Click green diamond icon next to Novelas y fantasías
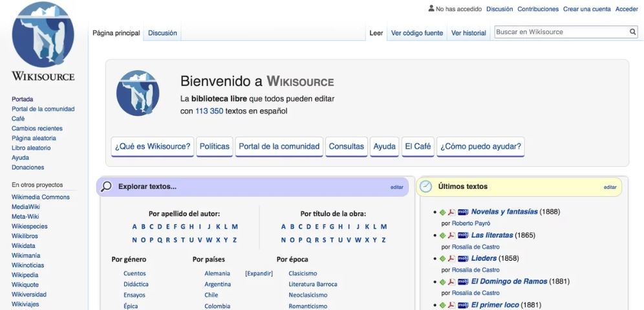The height and width of the screenshot is (310, 644). click(x=442, y=212)
